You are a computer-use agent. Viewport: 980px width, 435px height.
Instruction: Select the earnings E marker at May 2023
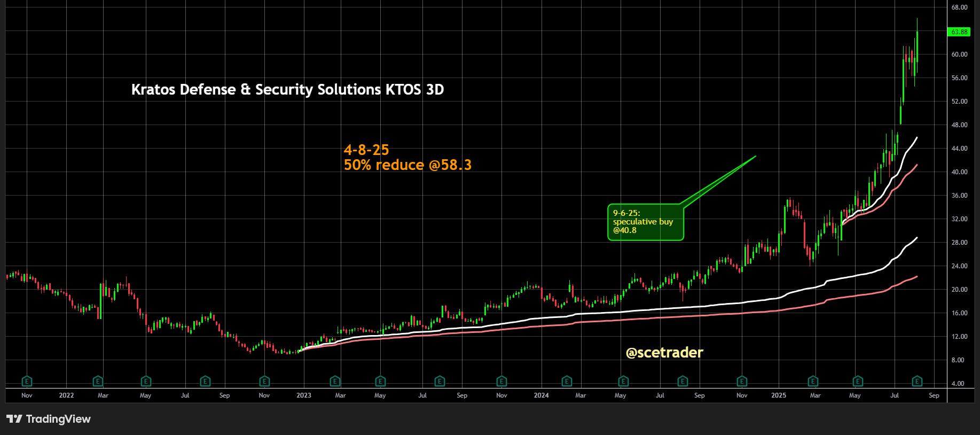click(380, 381)
